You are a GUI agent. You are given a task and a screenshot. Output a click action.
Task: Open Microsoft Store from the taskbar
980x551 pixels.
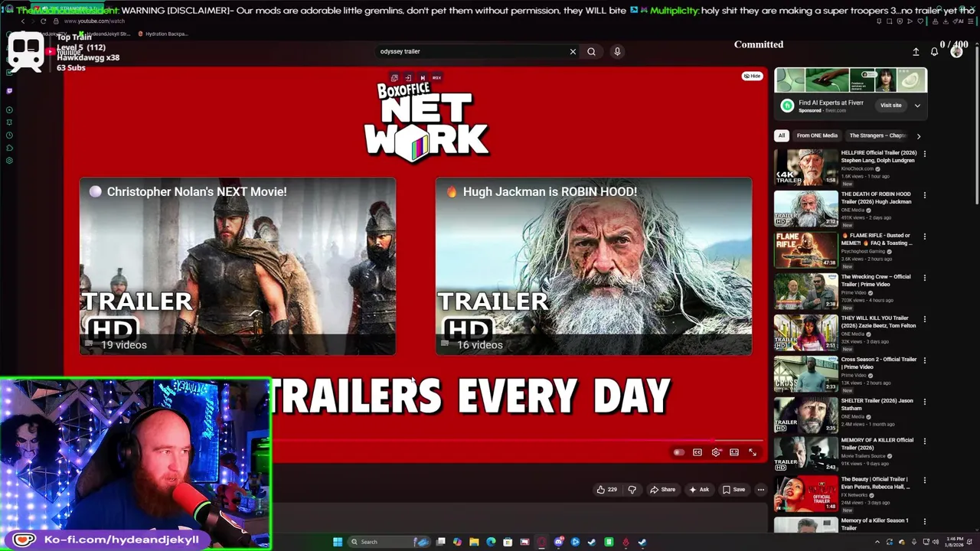click(508, 542)
